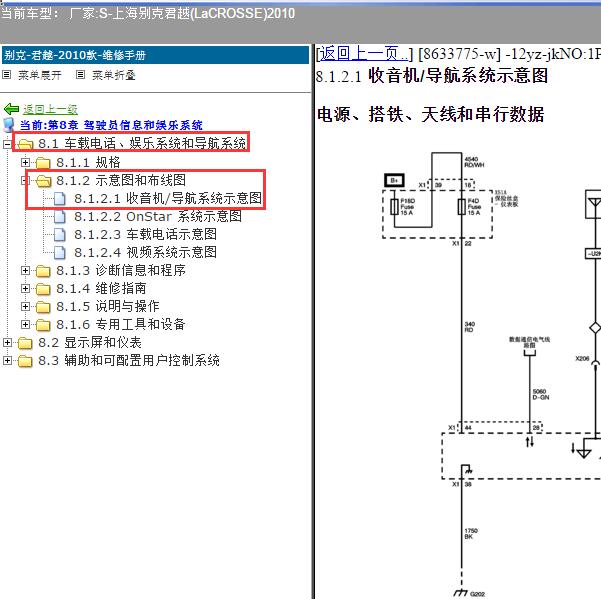This screenshot has width=601, height=599.
Task: Select the 8.1.4 维修指南 entry
Action: (x=101, y=289)
